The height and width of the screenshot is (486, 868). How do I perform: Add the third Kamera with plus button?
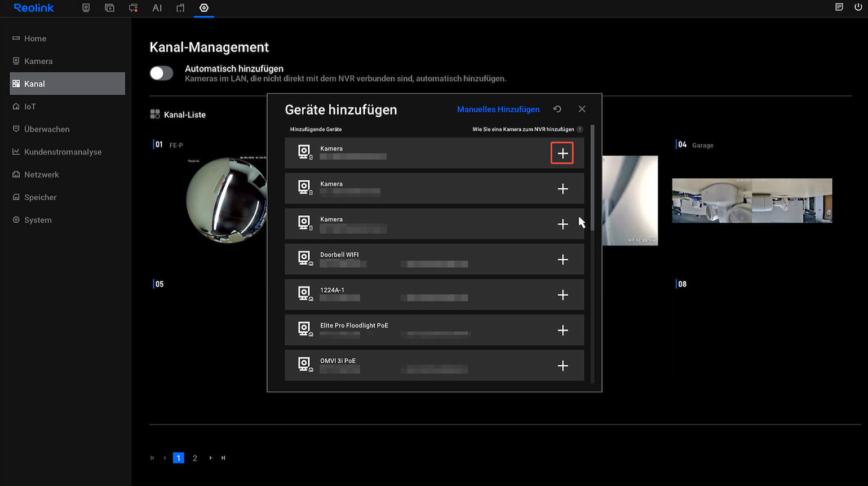click(563, 224)
